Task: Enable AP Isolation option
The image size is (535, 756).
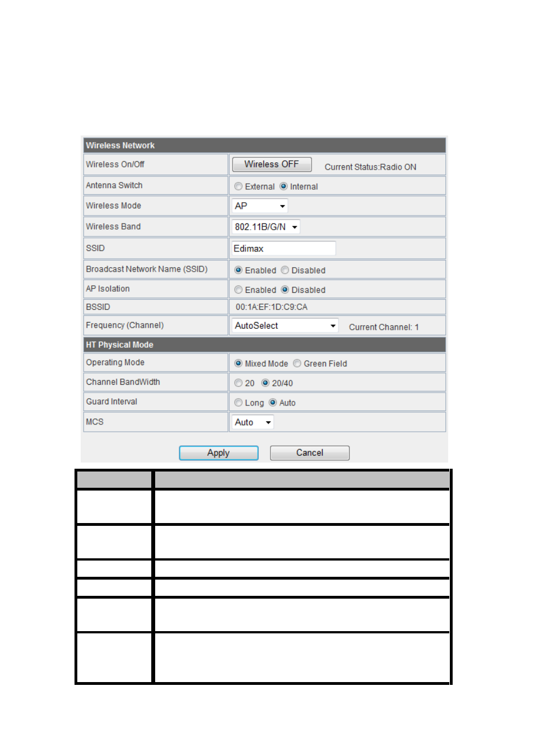Action: [239, 290]
